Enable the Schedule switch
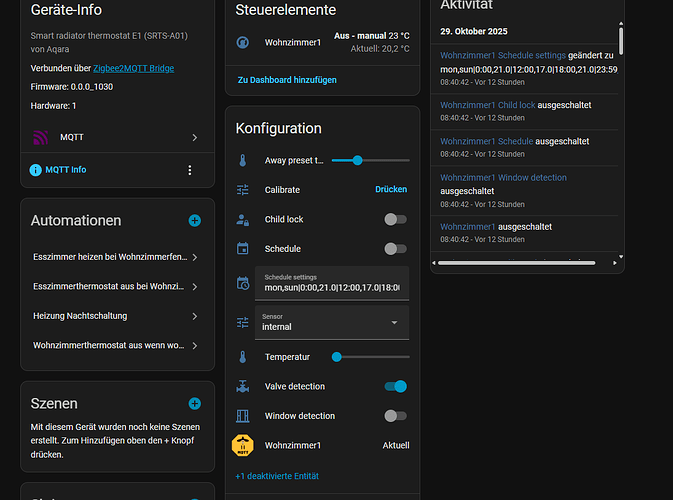 [x=395, y=249]
